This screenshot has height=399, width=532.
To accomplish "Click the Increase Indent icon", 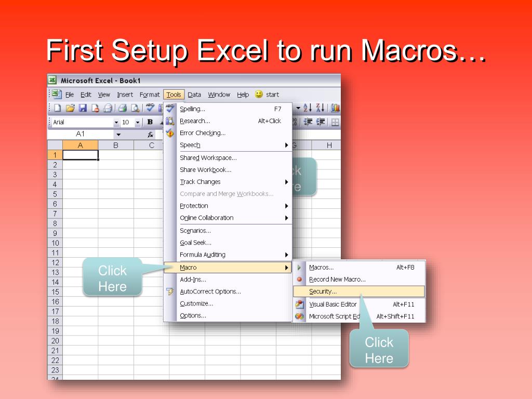I will tap(321, 122).
